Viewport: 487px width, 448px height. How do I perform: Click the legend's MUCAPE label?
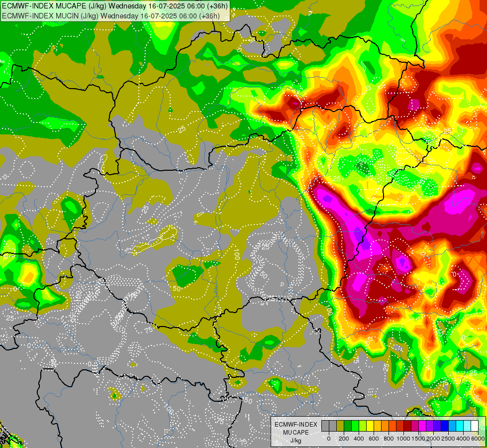tap(296, 433)
